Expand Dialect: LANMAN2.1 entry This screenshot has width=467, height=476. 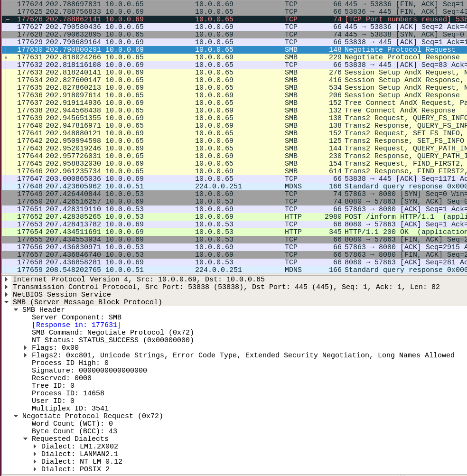[x=35, y=454]
